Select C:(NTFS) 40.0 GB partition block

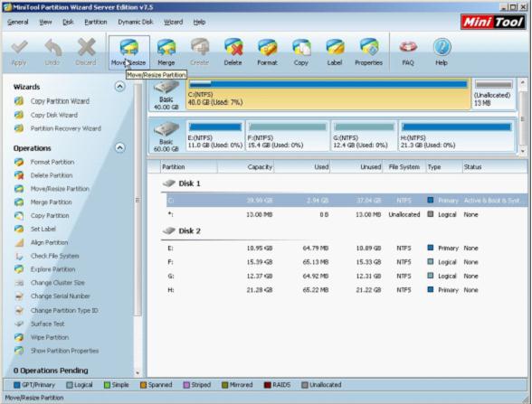coord(328,94)
